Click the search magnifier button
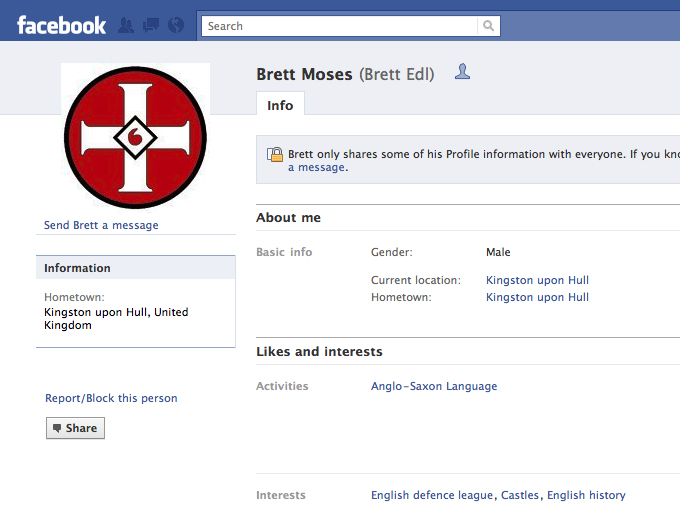Image resolution: width=680 pixels, height=531 pixels. click(488, 26)
